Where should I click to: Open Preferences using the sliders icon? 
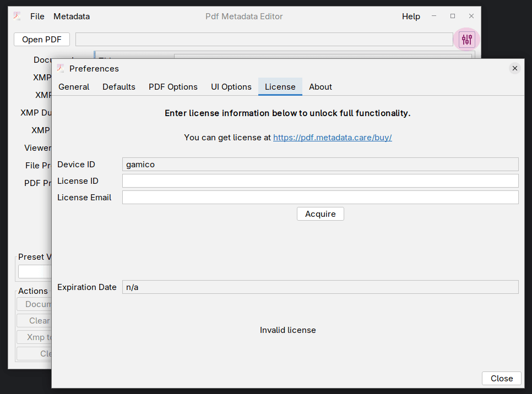(466, 39)
